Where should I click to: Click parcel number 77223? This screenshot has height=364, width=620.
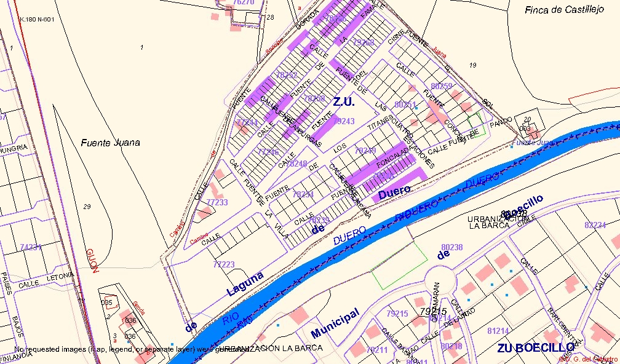(224, 264)
